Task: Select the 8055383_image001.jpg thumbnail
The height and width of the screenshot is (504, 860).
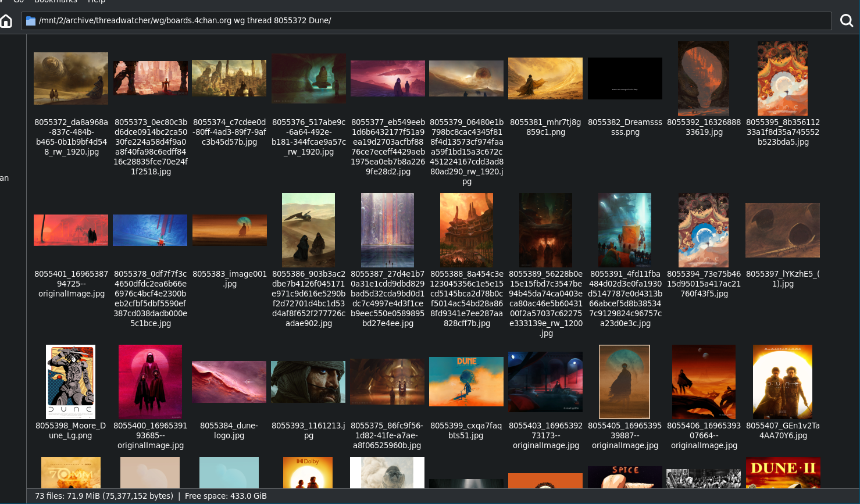Action: coord(229,230)
